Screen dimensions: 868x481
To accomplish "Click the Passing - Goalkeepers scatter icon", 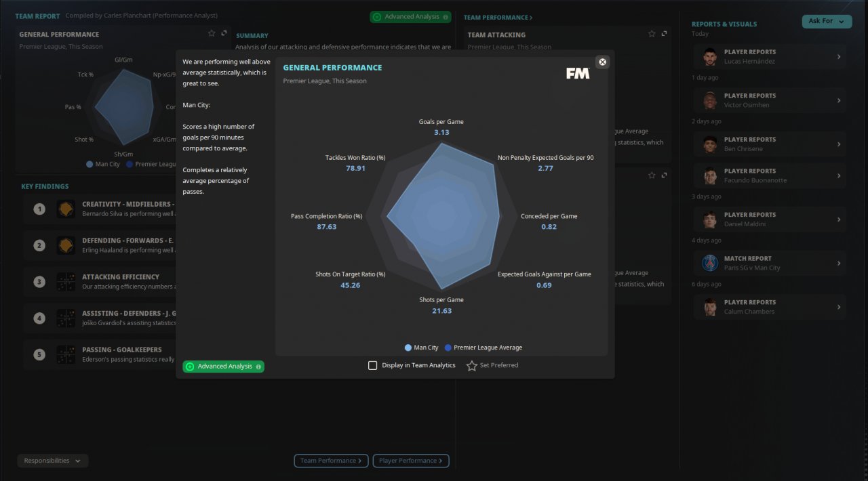I will coord(66,354).
